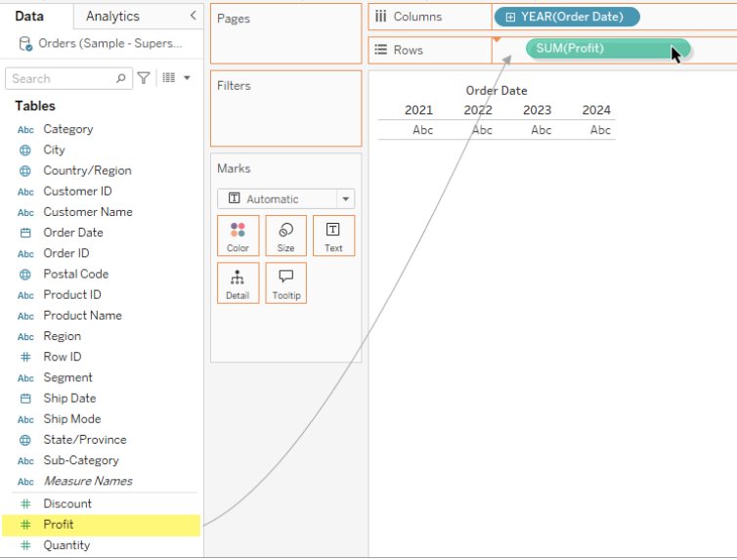Select the Data tab

[x=29, y=17]
